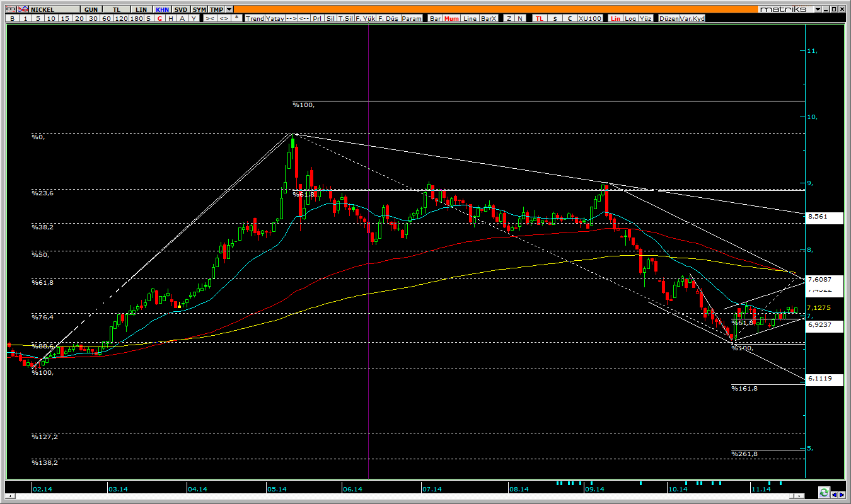Switch to BarX chart type
The width and height of the screenshot is (851, 504).
pos(489,18)
